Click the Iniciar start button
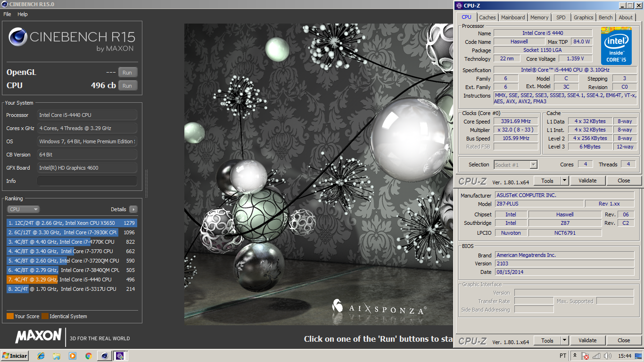644x362 pixels. (15, 356)
